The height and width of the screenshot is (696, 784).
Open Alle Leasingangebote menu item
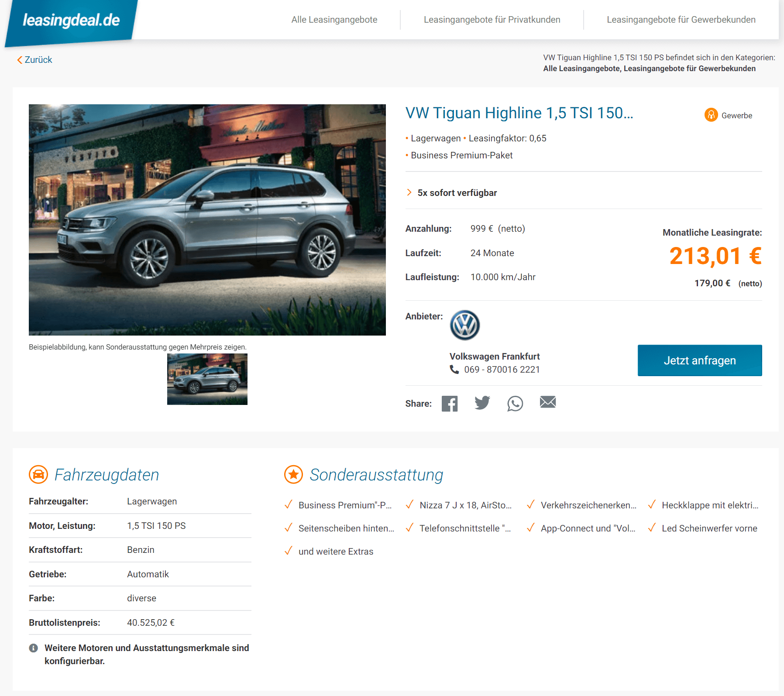coord(334,20)
